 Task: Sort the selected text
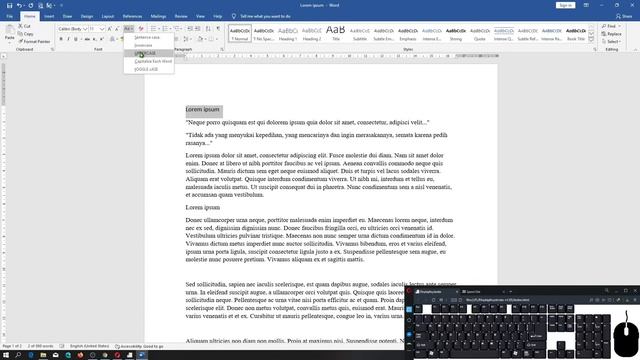pos(208,29)
